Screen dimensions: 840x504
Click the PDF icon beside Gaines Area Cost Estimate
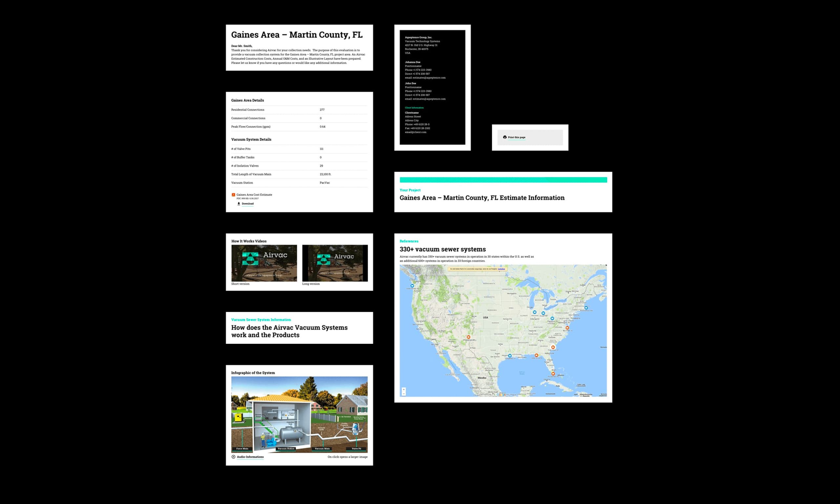(x=233, y=195)
